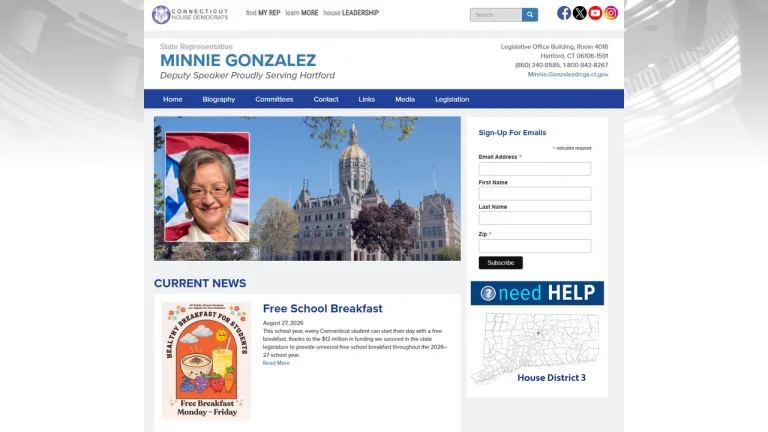Click the Legislative Office Building, Room 4018 address
The height and width of the screenshot is (432, 768).
(x=554, y=47)
